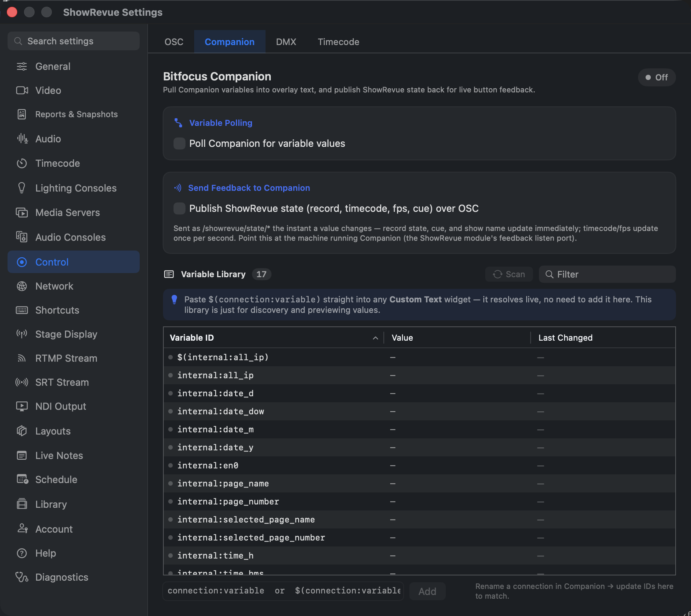Select the Audio waveform icon
This screenshot has width=691, height=616.
pos(22,139)
